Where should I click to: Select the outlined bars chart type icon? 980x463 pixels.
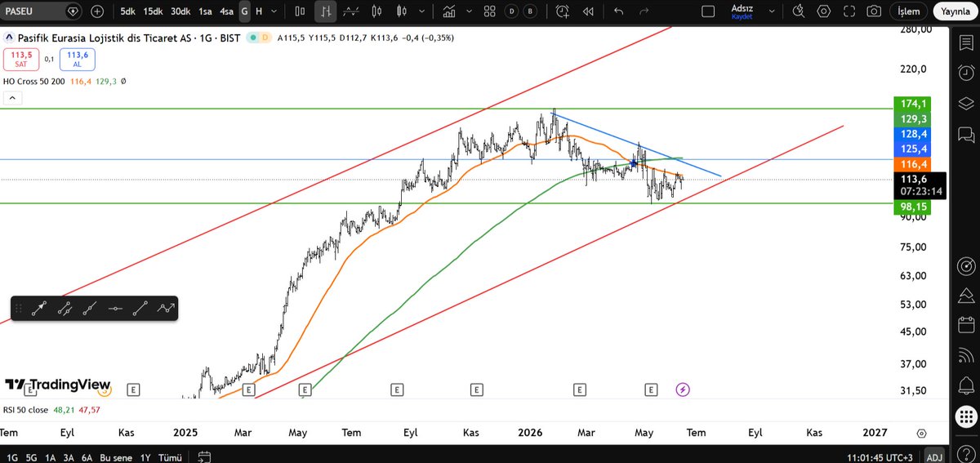pos(301,11)
